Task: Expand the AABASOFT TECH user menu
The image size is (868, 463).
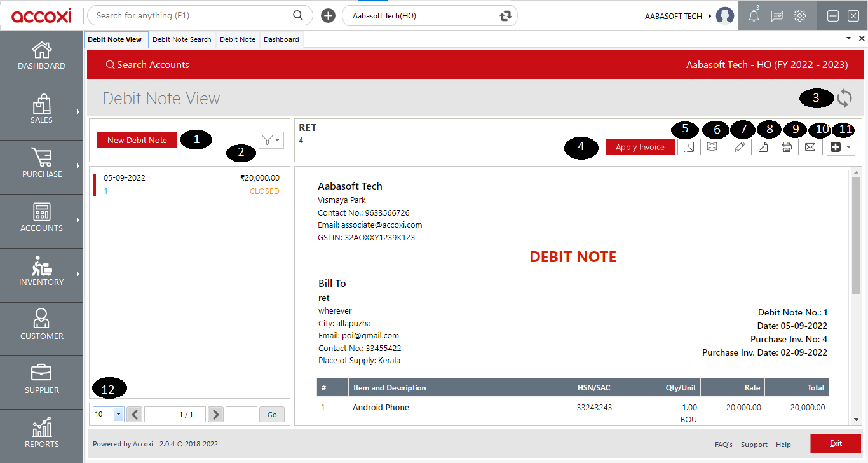Action: (710, 16)
